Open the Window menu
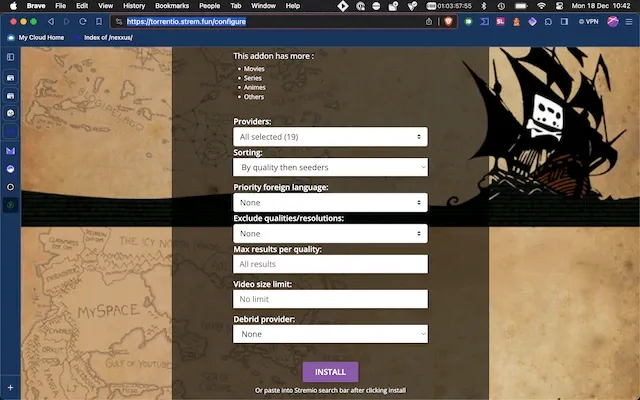 point(263,6)
